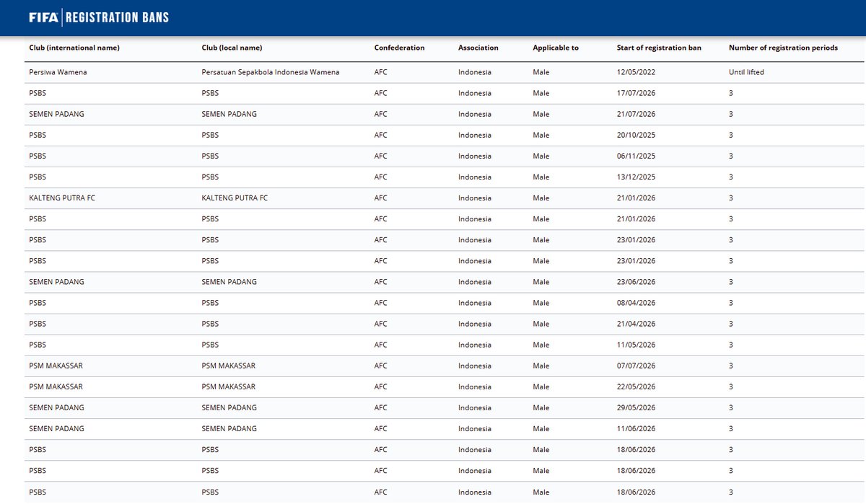Select local name SEMEN PADANG in 23/06/2026 row
Viewport: 866px width, 504px height.
[229, 281]
